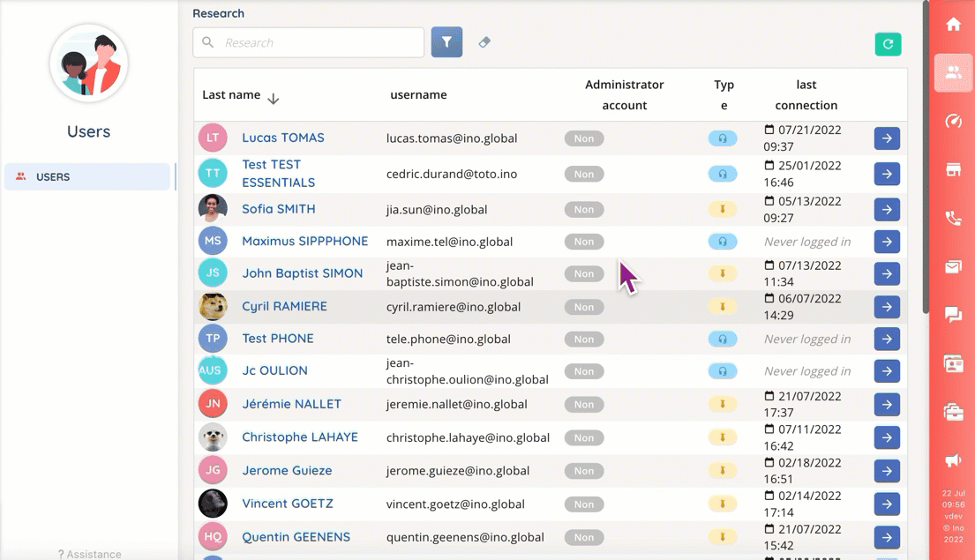975x560 pixels.
Task: Open Cyril RAMIERE's details with arrow button
Action: coord(887,307)
